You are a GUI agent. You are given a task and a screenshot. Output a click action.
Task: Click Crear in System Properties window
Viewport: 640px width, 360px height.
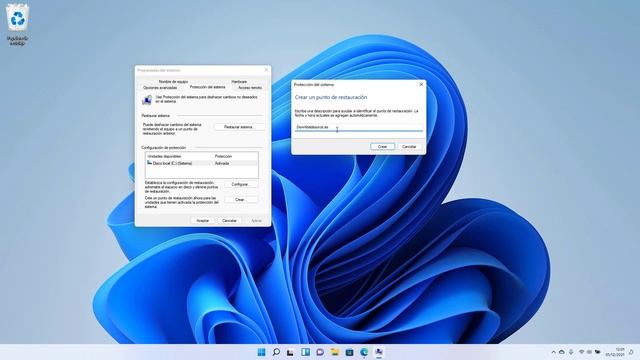(241, 200)
